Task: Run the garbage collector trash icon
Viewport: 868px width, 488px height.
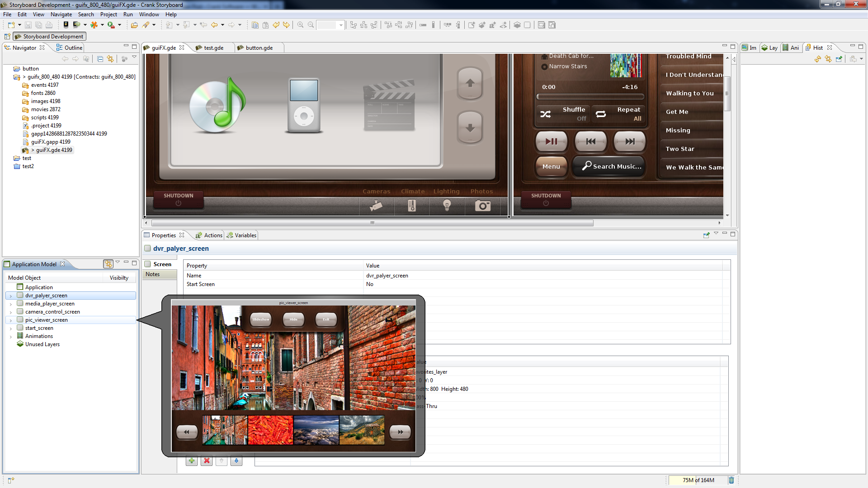Action: pos(731,480)
